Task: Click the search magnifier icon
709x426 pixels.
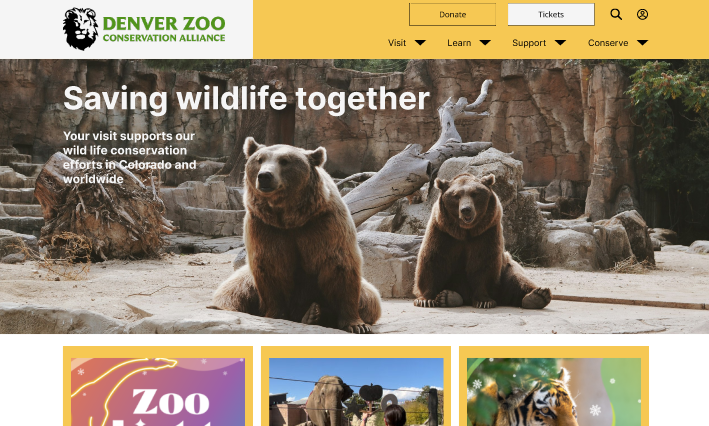Action: coord(616,14)
